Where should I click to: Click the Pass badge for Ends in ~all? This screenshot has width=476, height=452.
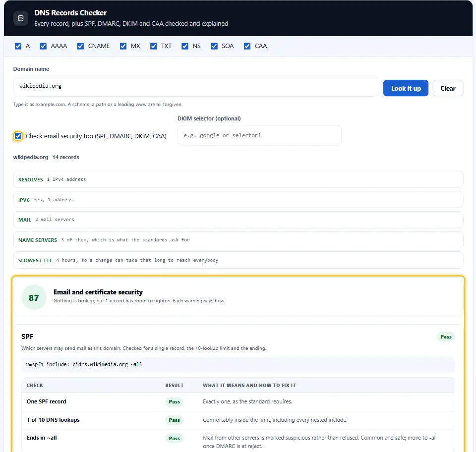(174, 438)
